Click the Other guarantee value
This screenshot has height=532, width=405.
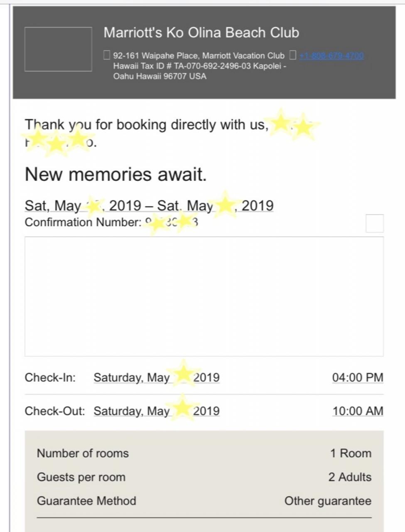328,501
